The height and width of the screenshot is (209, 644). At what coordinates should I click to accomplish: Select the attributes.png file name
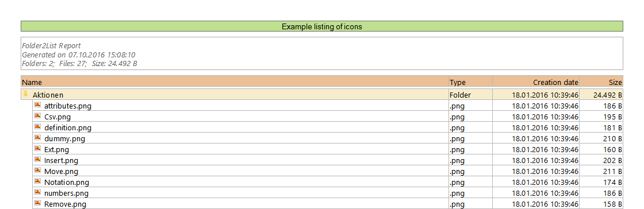[x=68, y=106]
